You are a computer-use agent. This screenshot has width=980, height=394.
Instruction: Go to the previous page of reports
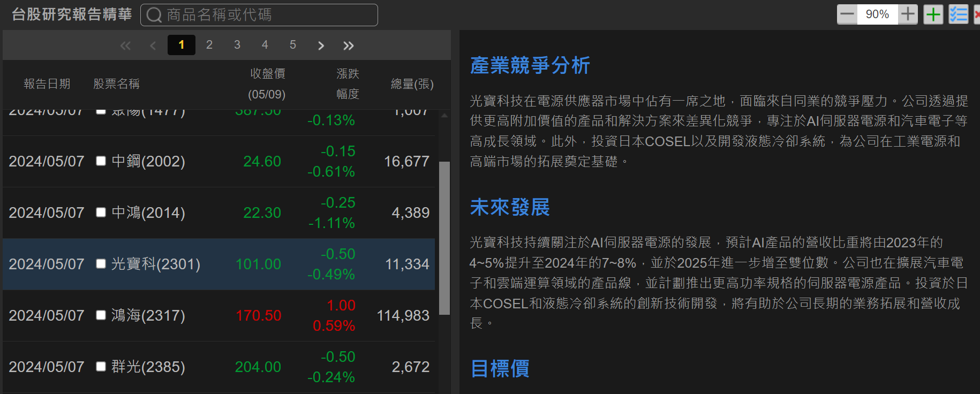click(x=153, y=46)
